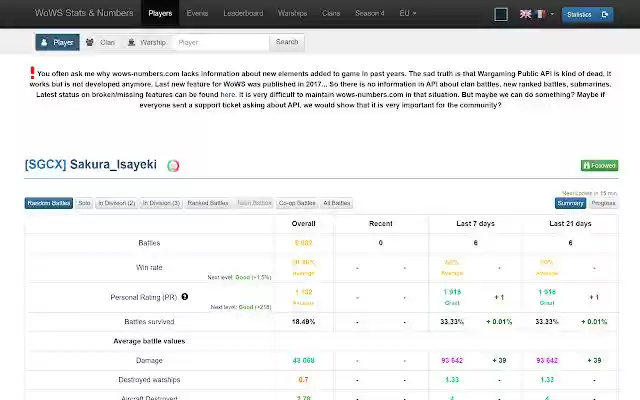Open the Clans navigation tab
Viewport: 640px width, 400px height.
331,13
